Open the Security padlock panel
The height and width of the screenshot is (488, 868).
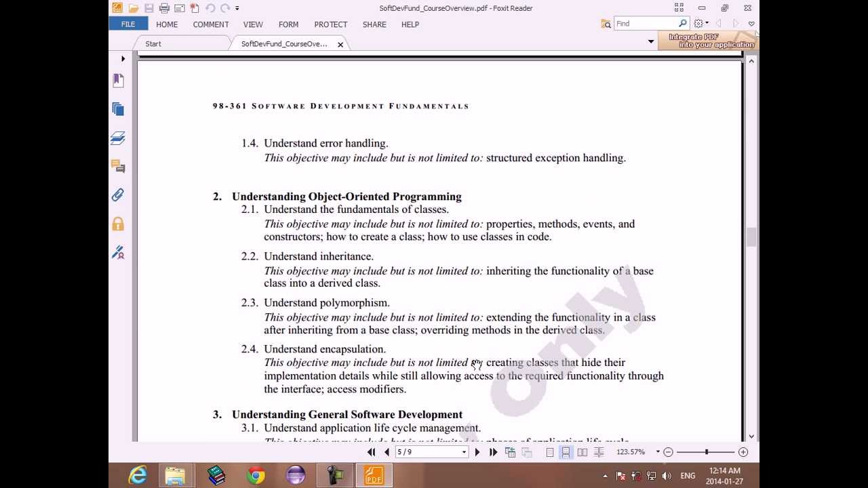[118, 224]
